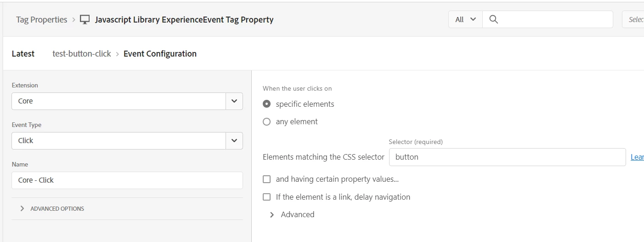The height and width of the screenshot is (242, 644).
Task: Click the Extension dropdown arrow icon
Action: click(x=234, y=101)
